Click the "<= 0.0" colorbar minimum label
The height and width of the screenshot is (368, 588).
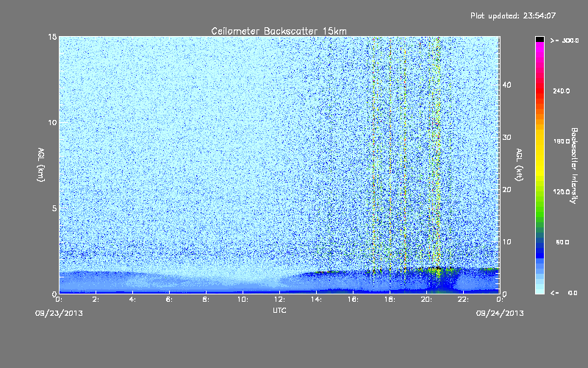564,293
